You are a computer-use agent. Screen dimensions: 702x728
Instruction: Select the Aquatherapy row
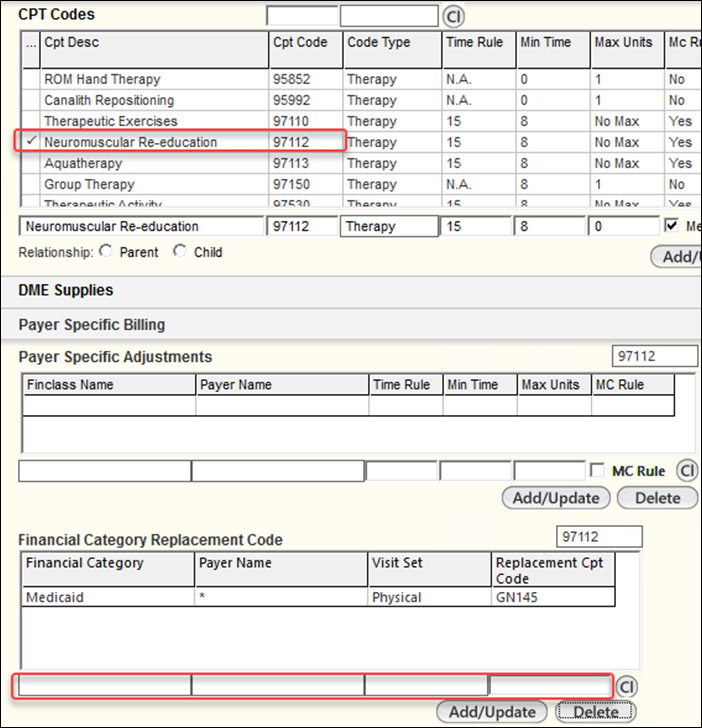click(x=360, y=163)
